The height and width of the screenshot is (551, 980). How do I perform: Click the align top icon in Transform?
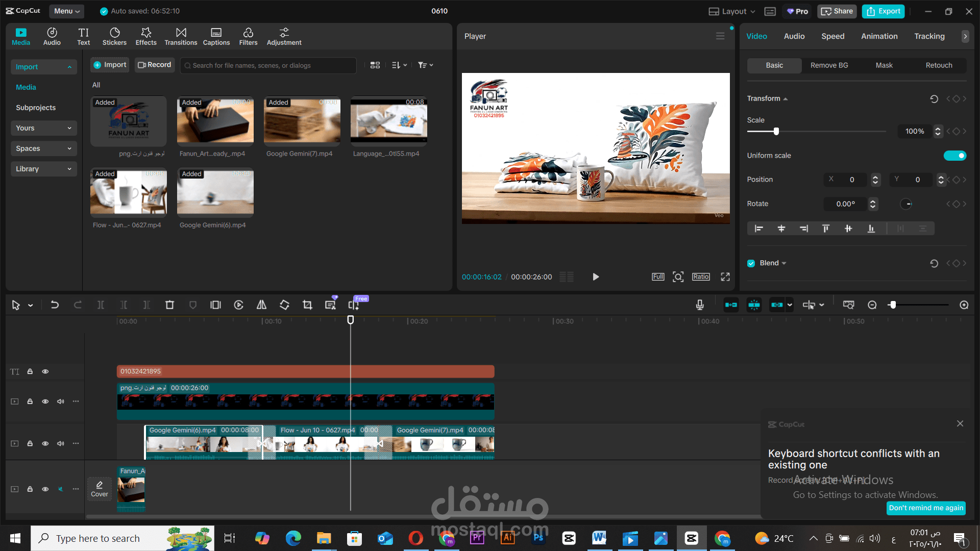[826, 229]
